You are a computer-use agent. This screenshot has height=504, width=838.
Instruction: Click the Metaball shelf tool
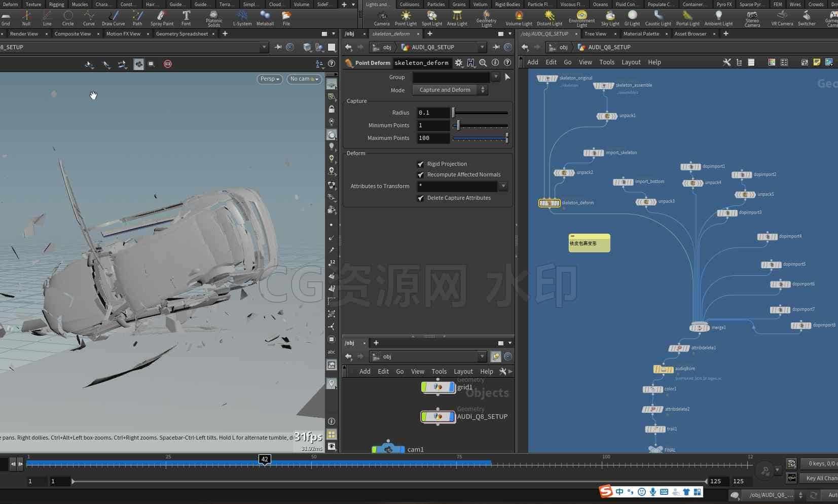coord(265,18)
